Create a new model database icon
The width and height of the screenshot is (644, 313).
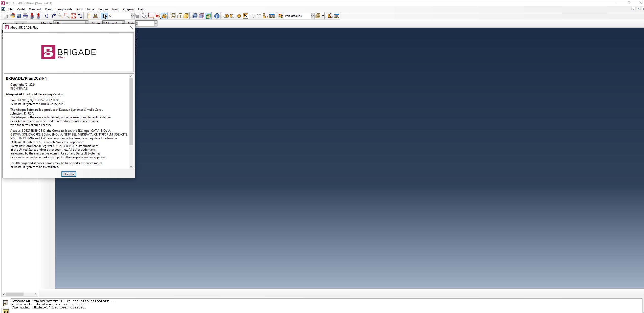(x=6, y=16)
